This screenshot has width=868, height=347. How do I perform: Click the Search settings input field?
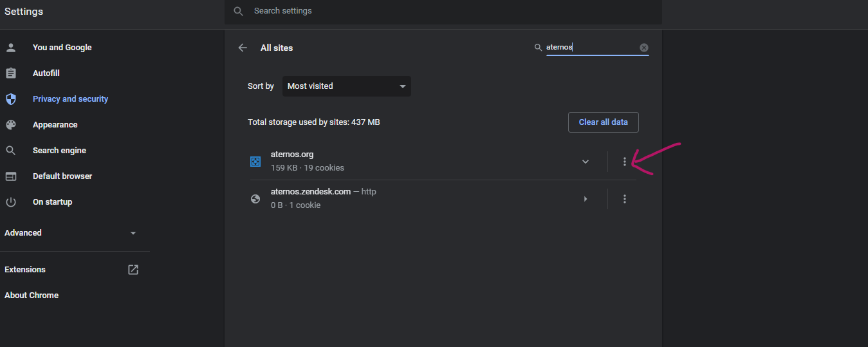tap(443, 12)
